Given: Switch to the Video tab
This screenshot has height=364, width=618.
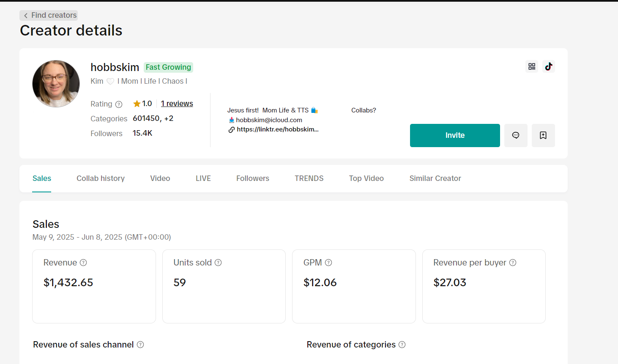Looking at the screenshot, I should (x=160, y=178).
